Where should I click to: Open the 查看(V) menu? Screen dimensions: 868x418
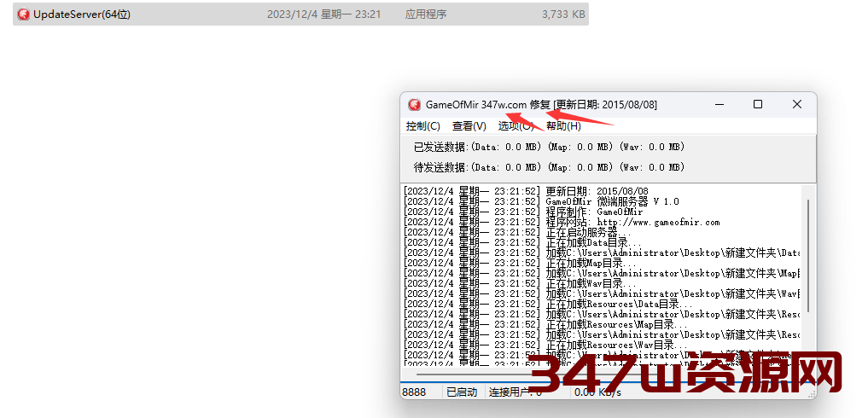pyautogui.click(x=469, y=126)
